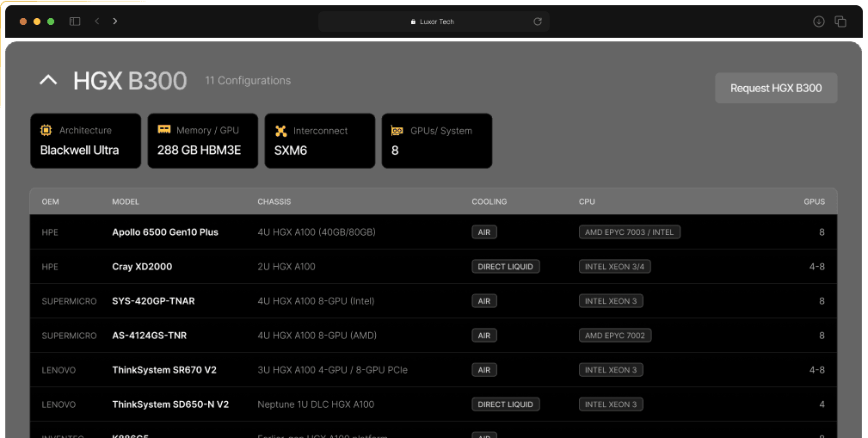Click the 11 Configurations label

(x=248, y=80)
